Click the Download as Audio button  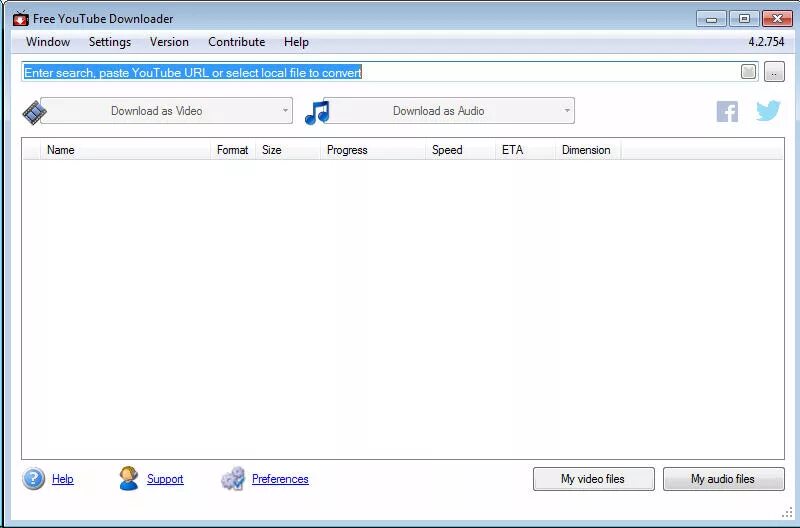(449, 111)
